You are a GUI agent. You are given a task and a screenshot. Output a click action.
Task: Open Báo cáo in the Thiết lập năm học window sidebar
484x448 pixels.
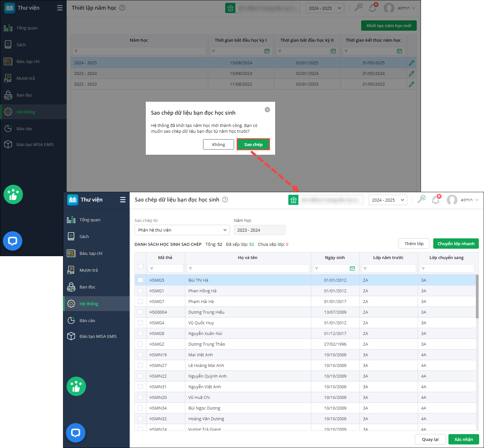pos(33,129)
